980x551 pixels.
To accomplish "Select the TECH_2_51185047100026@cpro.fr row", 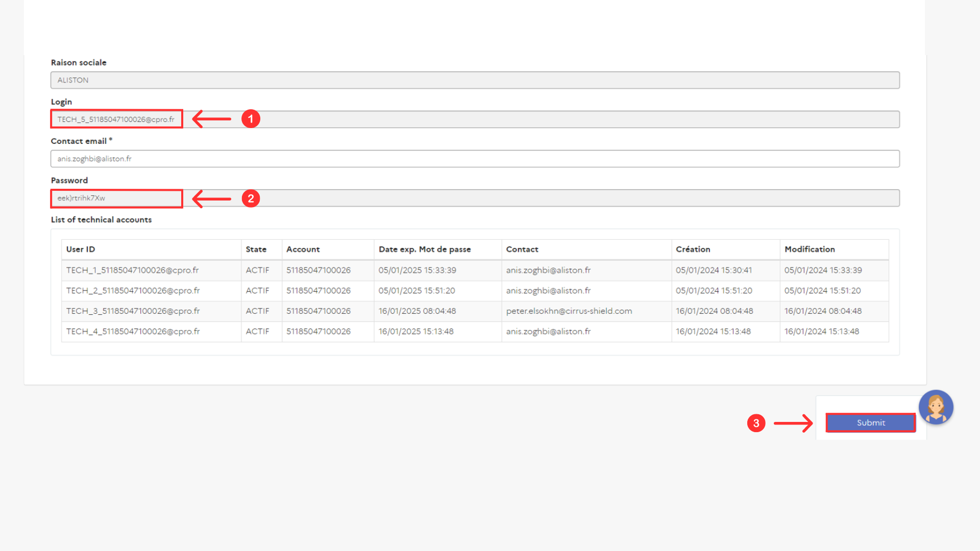I will [133, 291].
